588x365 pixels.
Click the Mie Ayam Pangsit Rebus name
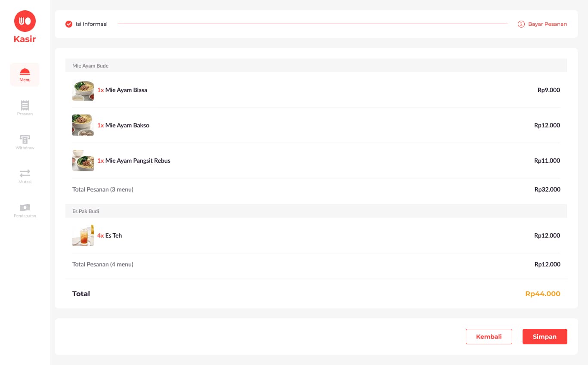[x=138, y=161]
